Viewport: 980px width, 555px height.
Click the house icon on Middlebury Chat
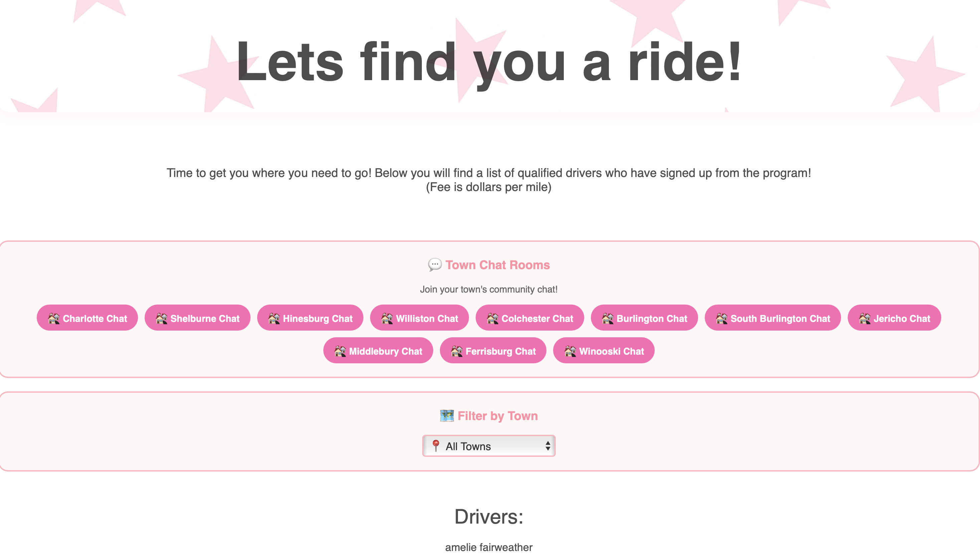point(340,351)
